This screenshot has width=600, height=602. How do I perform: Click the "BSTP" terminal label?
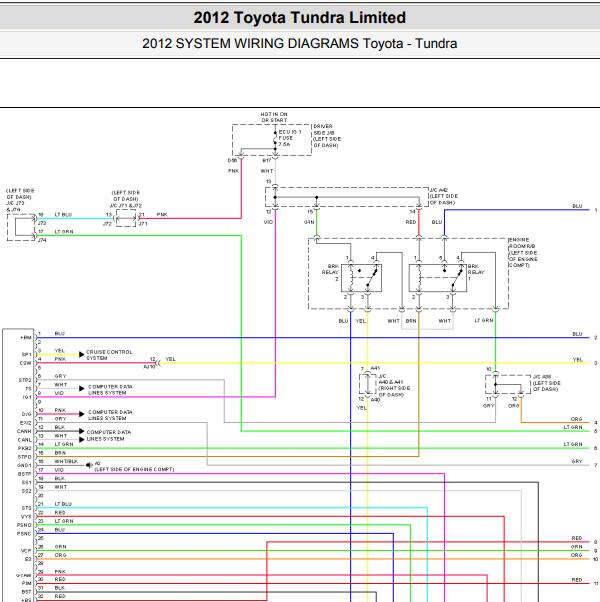click(25, 474)
